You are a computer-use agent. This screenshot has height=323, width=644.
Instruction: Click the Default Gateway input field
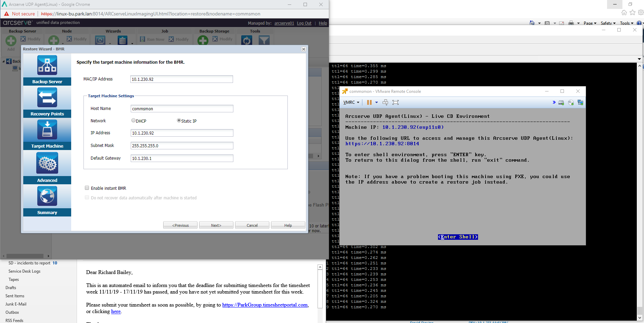(182, 158)
